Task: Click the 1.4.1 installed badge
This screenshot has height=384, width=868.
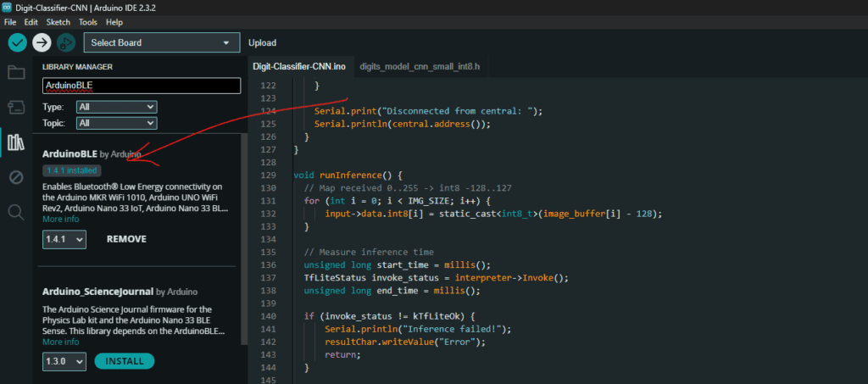Action: point(72,170)
